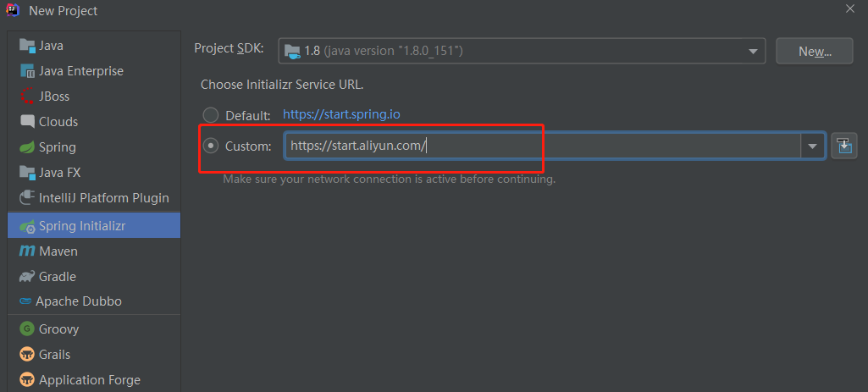Click the red JBoss icon
Viewport: 868px width, 392px height.
(x=27, y=97)
